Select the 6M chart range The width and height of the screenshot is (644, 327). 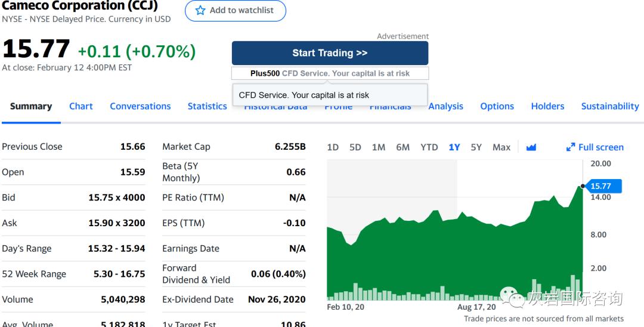pyautogui.click(x=403, y=147)
